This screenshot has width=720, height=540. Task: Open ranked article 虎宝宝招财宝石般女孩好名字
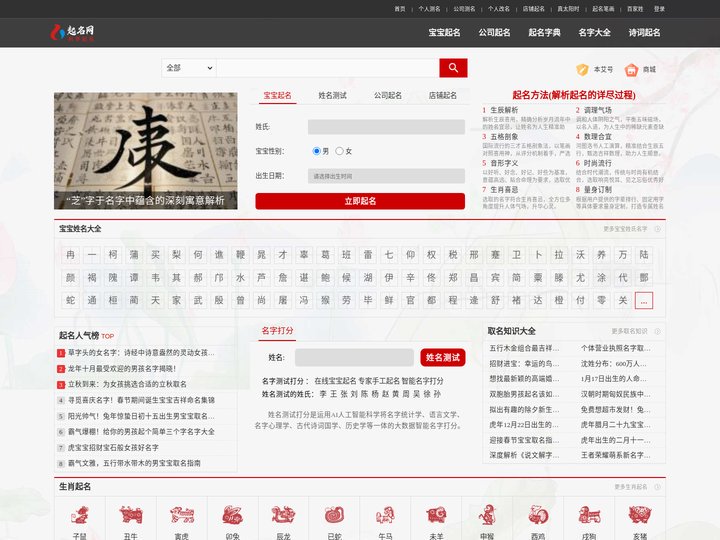coord(113,447)
